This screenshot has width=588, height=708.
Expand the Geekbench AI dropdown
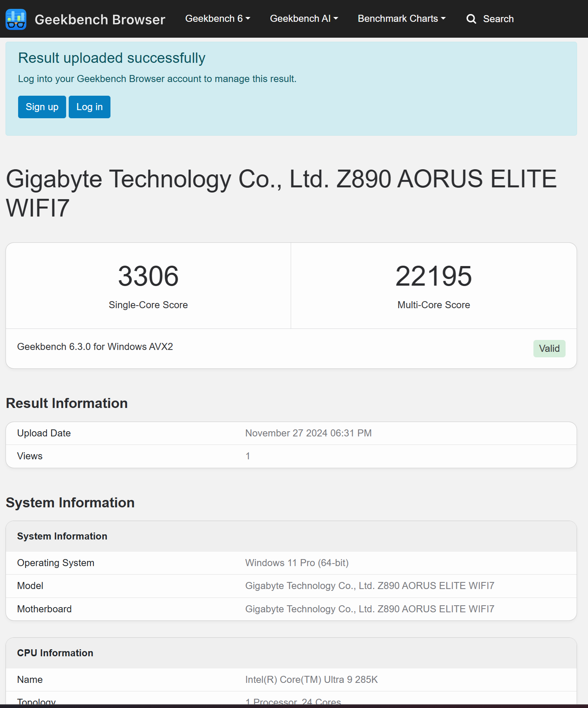[x=304, y=18]
